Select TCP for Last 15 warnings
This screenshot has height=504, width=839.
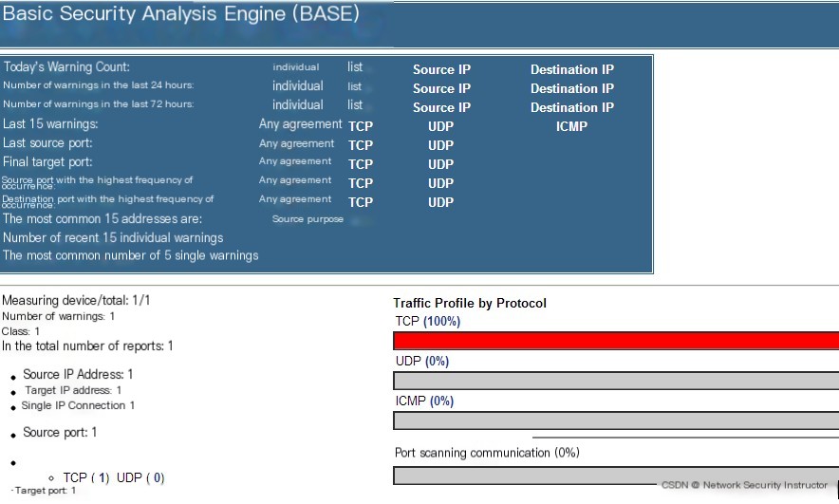pos(361,126)
